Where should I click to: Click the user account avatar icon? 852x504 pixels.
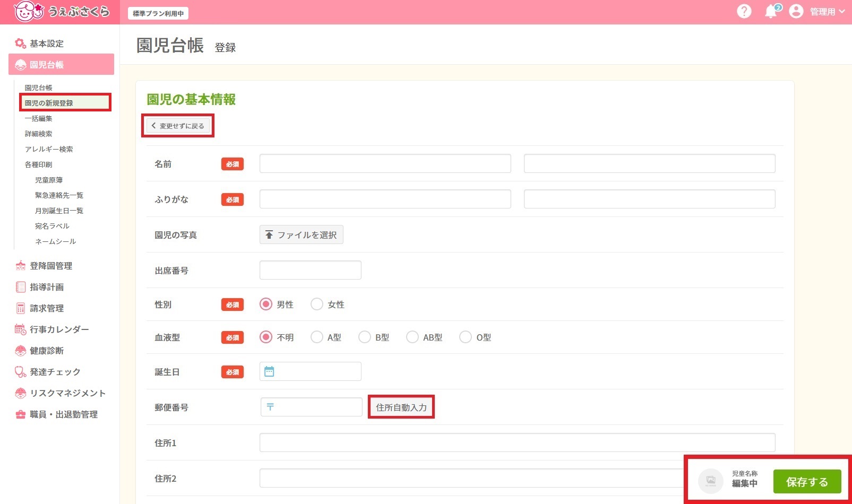796,11
